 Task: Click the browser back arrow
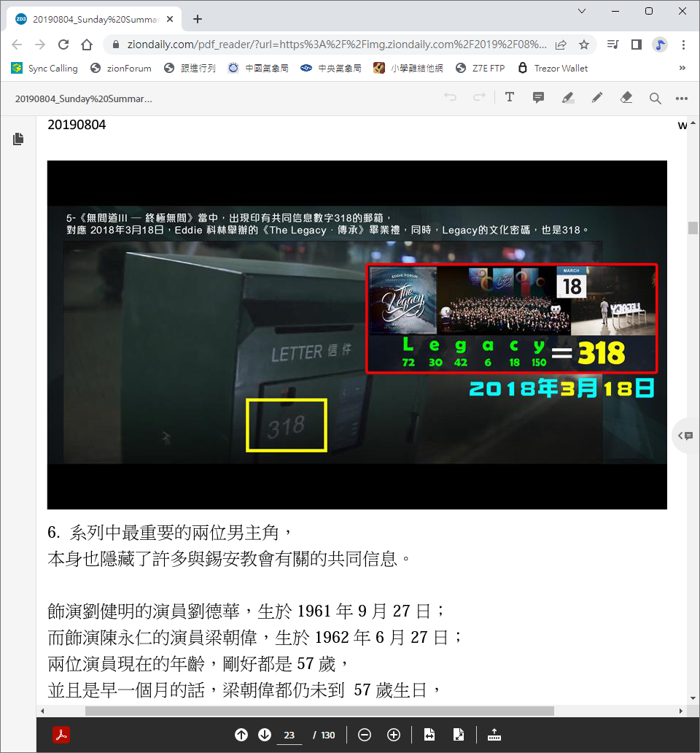[17, 45]
